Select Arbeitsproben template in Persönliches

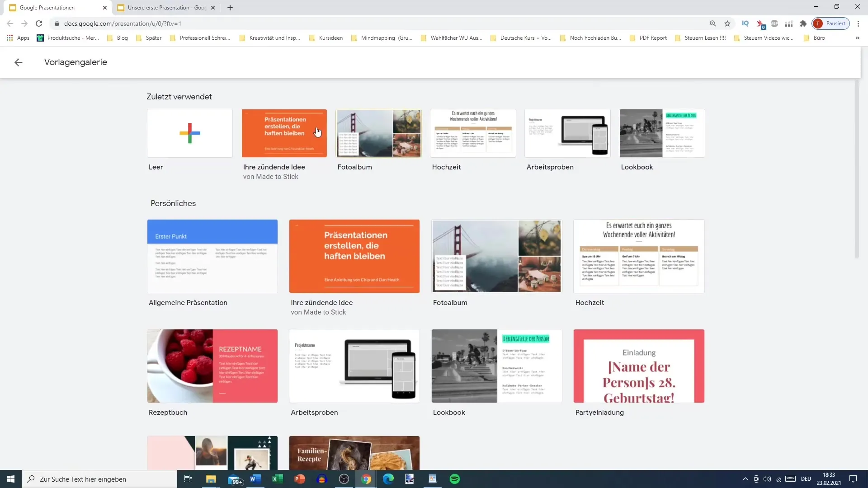coord(354,366)
